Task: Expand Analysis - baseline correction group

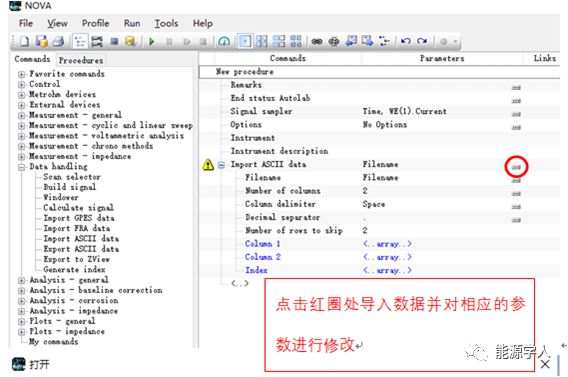Action: point(22,290)
